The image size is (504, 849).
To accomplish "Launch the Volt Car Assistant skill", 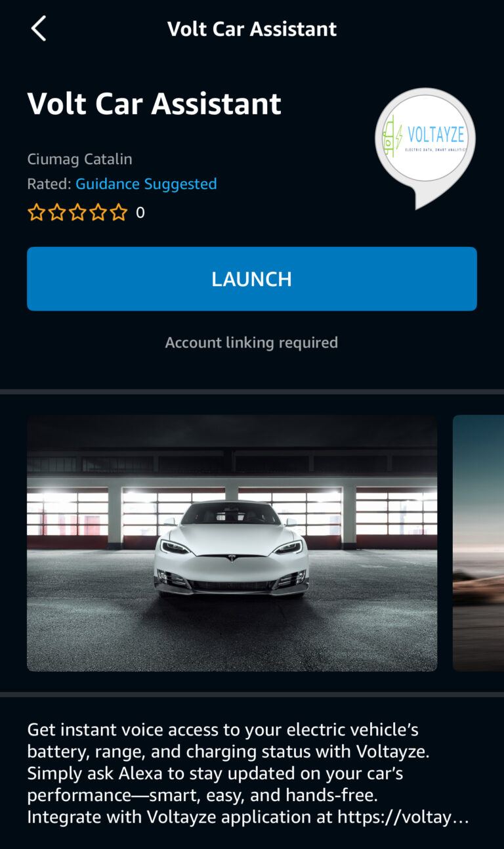I will 252,279.
